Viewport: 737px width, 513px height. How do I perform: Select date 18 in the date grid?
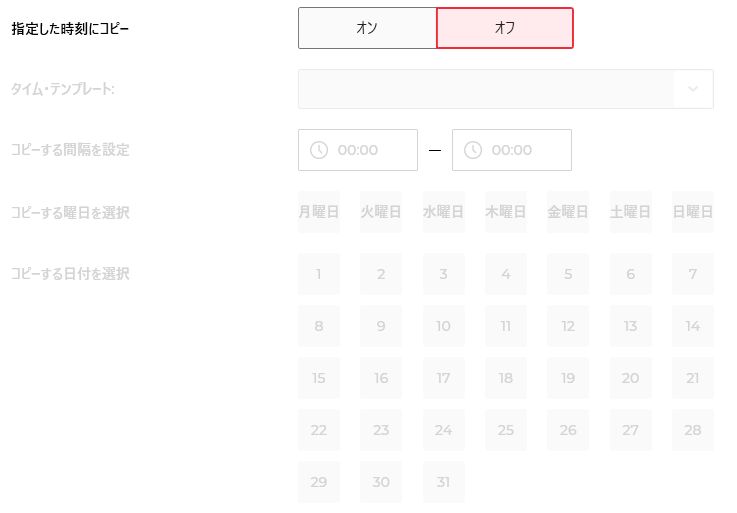506,378
